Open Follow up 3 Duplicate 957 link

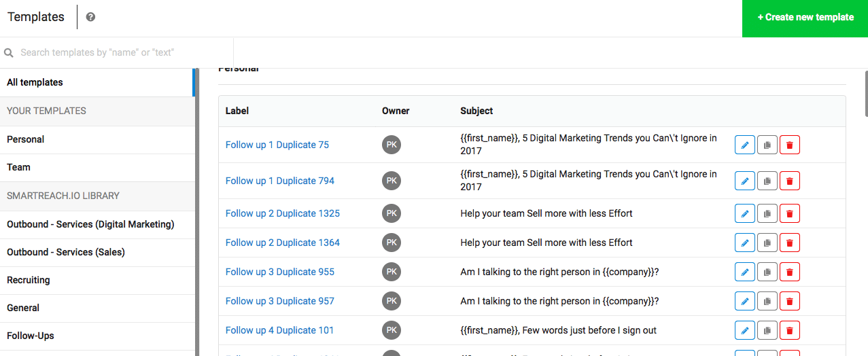coord(280,301)
